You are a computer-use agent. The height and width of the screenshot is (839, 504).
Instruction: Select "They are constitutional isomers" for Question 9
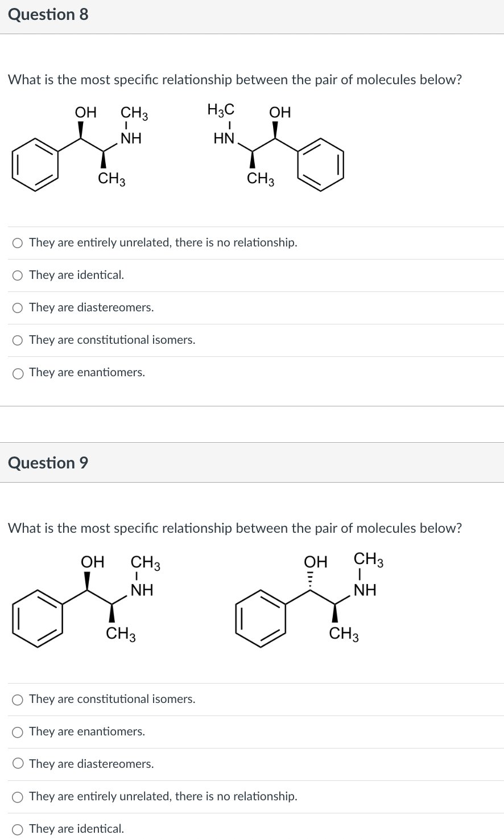click(x=18, y=700)
